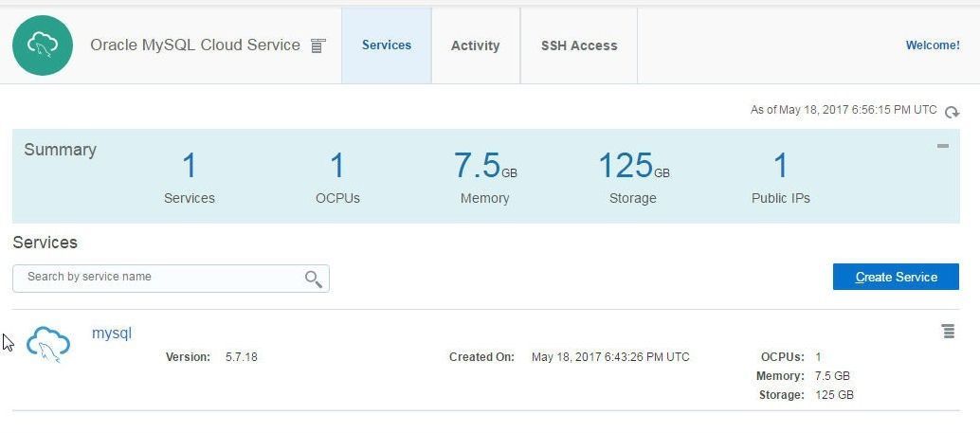980x433 pixels.
Task: Click the magnifier search icon
Action: 314,279
